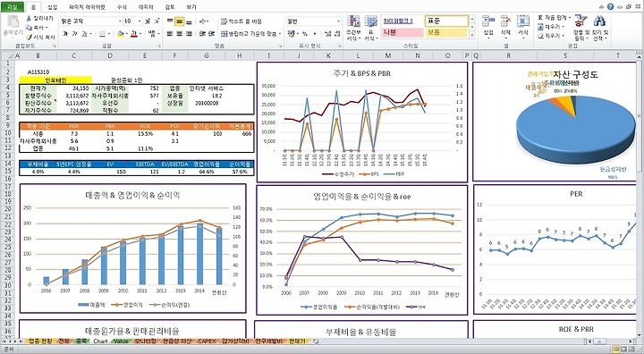This screenshot has width=644, height=354.
Task: Switch to the Data ribbon tab
Action: (146, 7)
